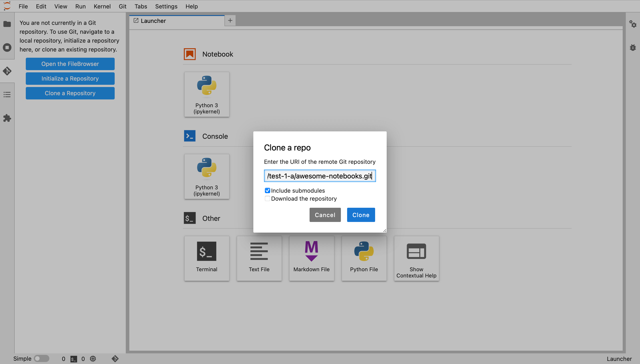This screenshot has height=364, width=640.
Task: Click the Clone button in the dialog
Action: [361, 214]
